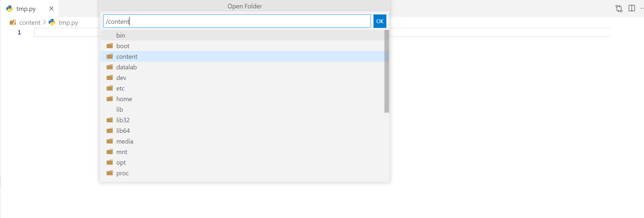Click the tmp.py breadcrumb segment
The width and height of the screenshot is (644, 218).
(x=68, y=22)
